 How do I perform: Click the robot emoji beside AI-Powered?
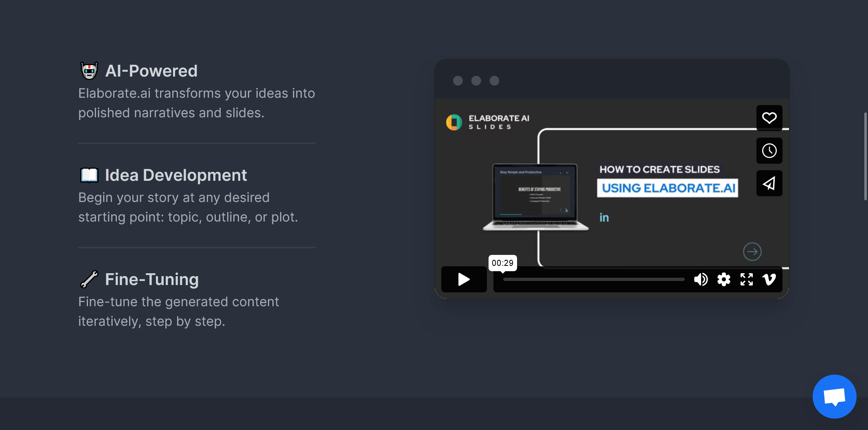tap(89, 71)
